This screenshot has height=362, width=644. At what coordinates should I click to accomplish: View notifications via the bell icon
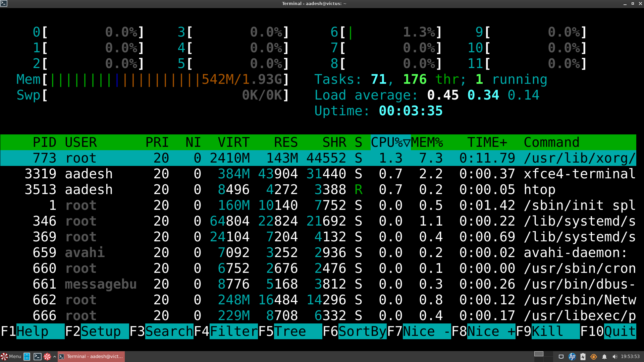pos(604,356)
